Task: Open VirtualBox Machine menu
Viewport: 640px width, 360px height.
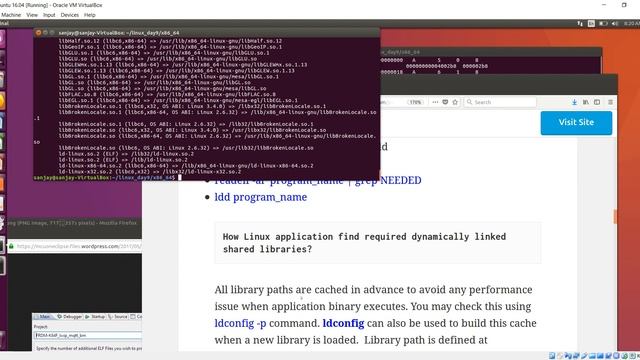Action: (x=11, y=15)
